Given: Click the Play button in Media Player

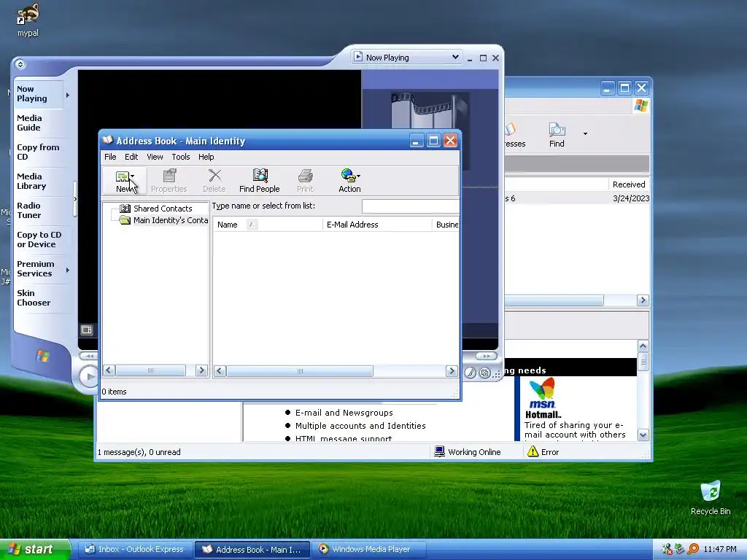Looking at the screenshot, I should (x=88, y=377).
